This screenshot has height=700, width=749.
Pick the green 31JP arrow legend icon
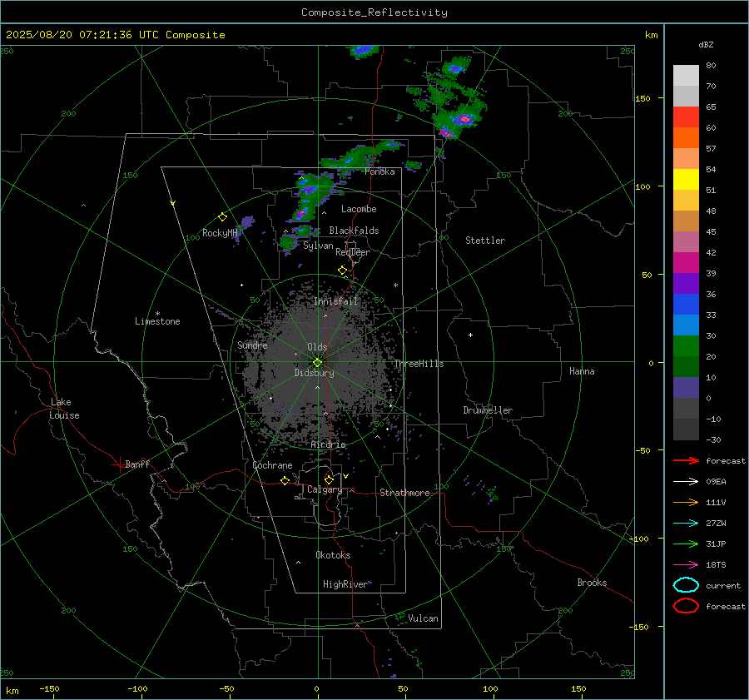tap(686, 544)
